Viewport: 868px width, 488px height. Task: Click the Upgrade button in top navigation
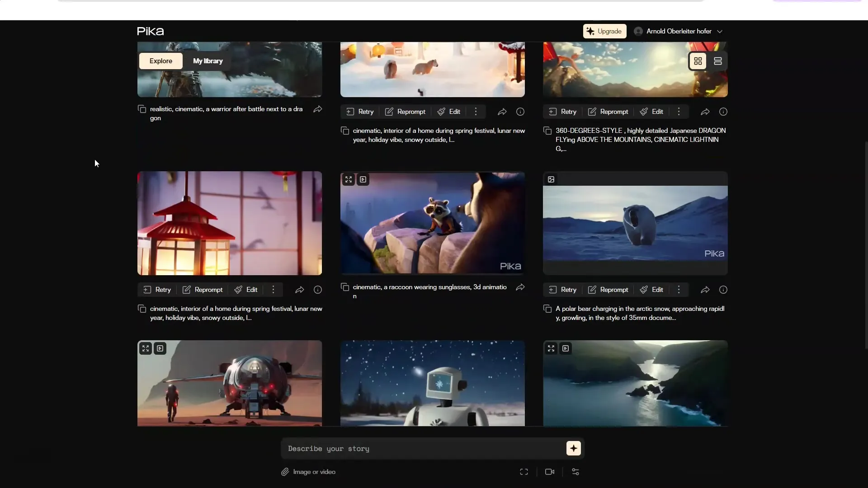(604, 31)
